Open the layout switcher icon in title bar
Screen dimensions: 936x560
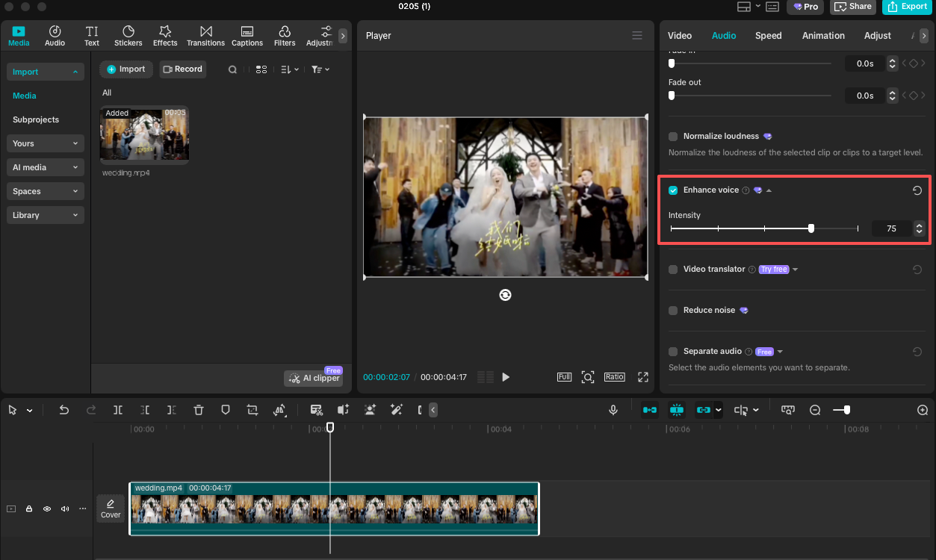point(744,7)
